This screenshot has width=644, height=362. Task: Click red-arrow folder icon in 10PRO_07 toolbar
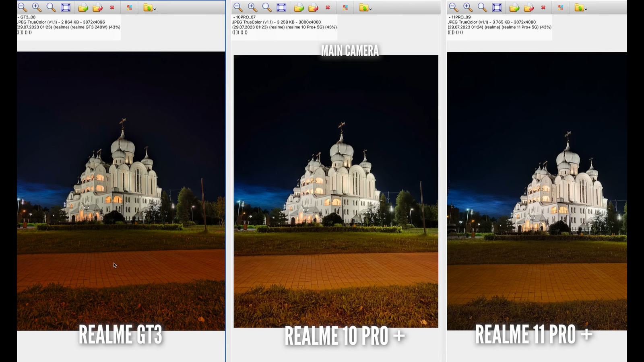click(313, 8)
